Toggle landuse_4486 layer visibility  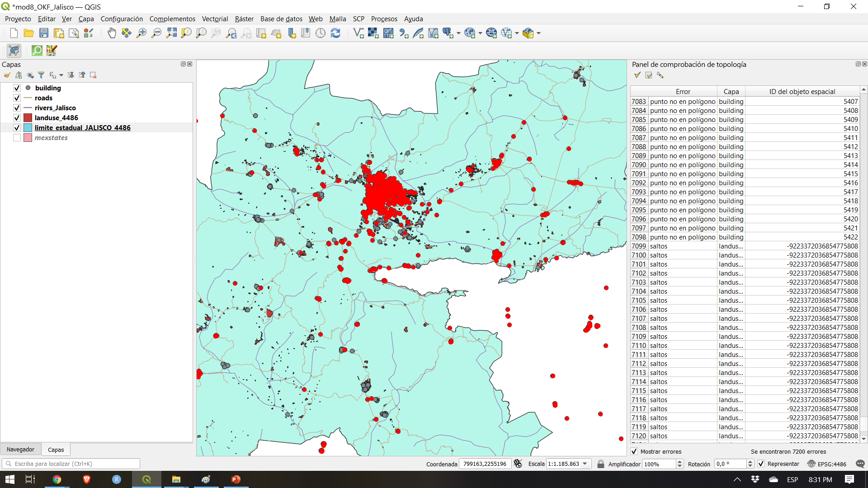[x=17, y=118]
